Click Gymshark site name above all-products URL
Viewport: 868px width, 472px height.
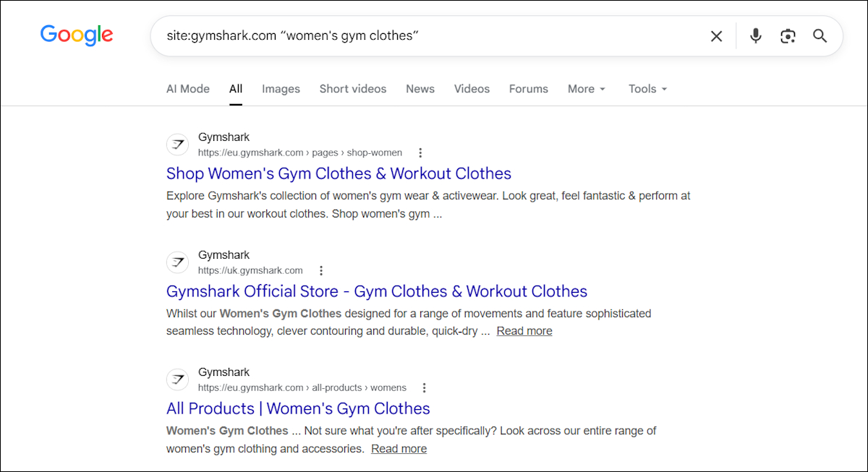point(224,372)
